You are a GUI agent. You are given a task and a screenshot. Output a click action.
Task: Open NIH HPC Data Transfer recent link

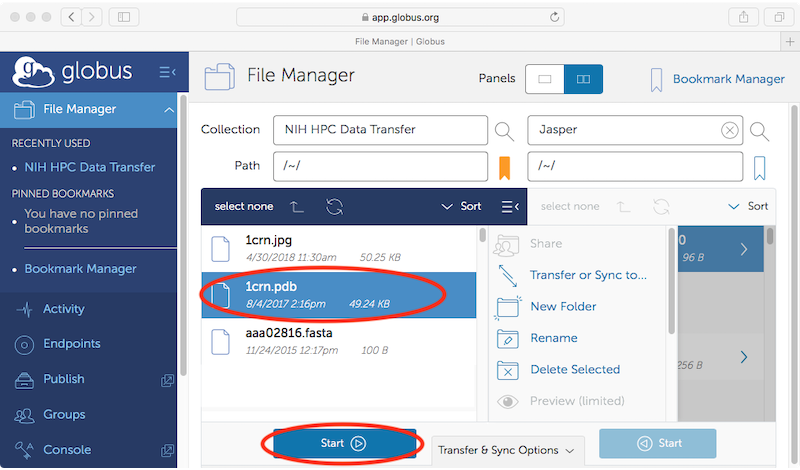point(89,168)
